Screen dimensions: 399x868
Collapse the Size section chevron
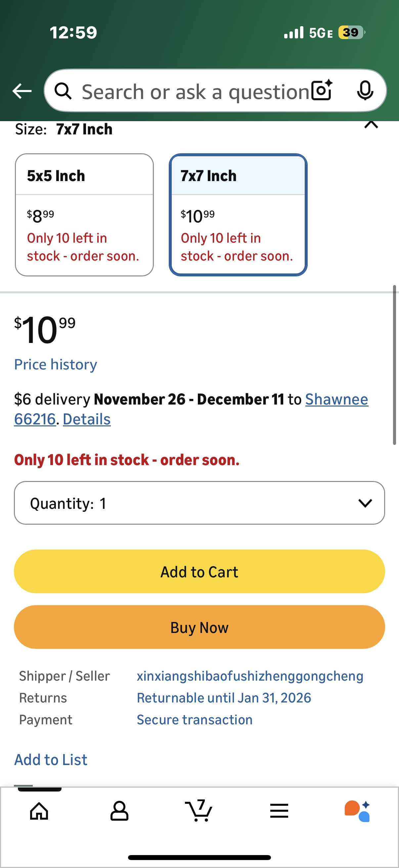coord(371,125)
